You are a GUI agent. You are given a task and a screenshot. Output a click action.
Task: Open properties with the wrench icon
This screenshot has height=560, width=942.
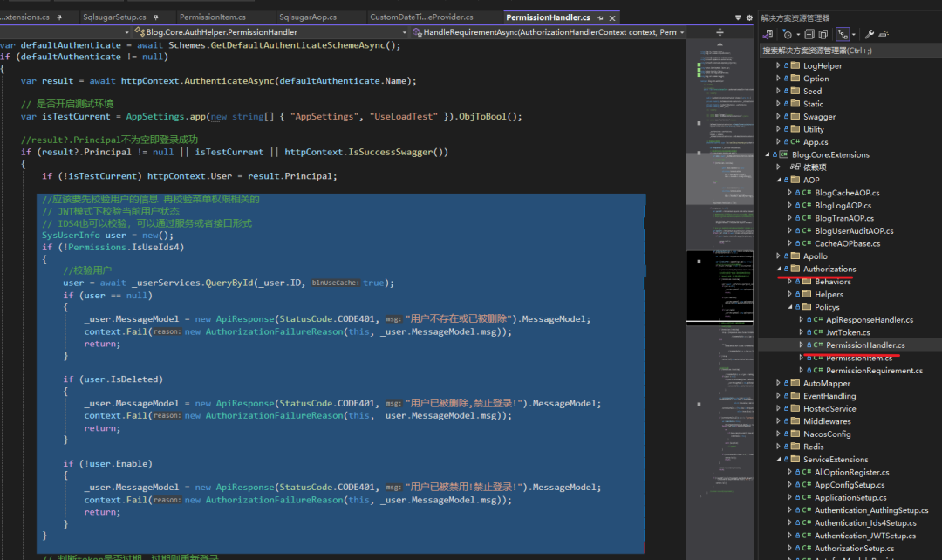click(x=870, y=34)
